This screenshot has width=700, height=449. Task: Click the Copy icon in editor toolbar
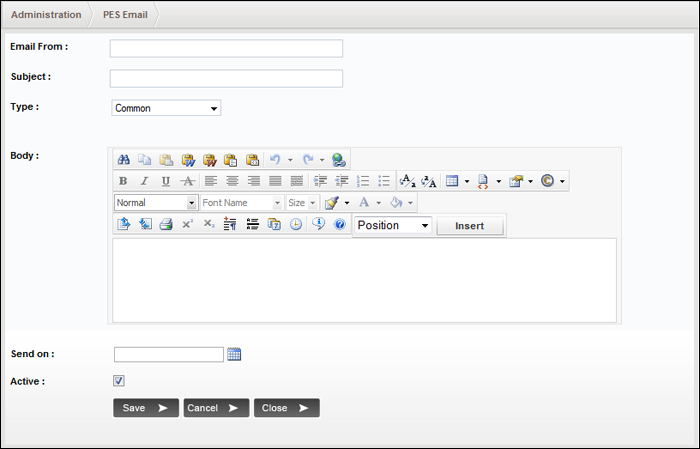point(145,160)
